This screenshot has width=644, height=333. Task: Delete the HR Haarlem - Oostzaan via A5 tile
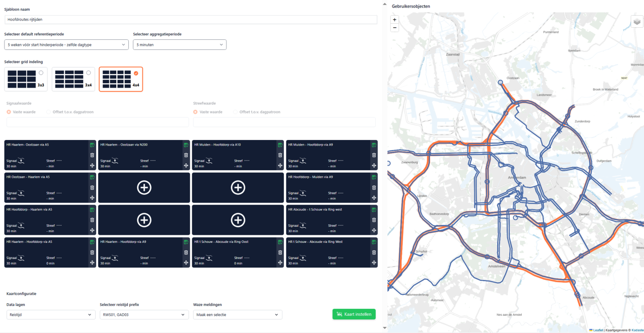tap(92, 155)
